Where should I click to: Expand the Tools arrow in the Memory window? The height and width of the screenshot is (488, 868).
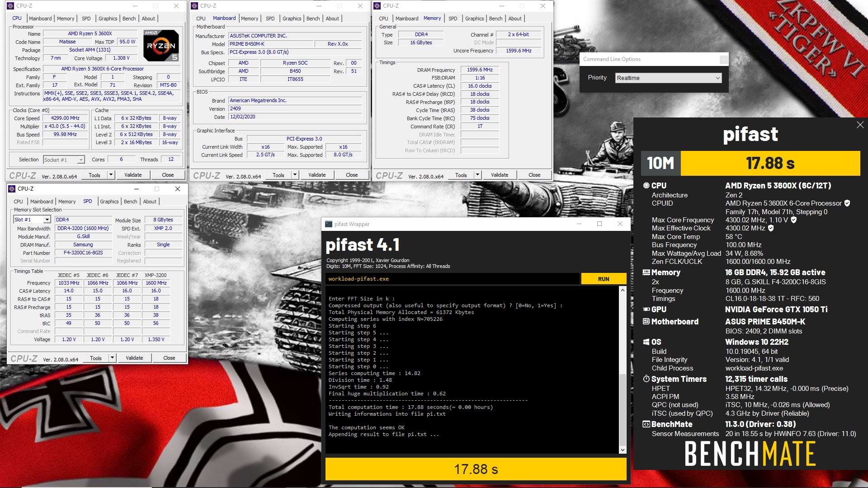[477, 175]
